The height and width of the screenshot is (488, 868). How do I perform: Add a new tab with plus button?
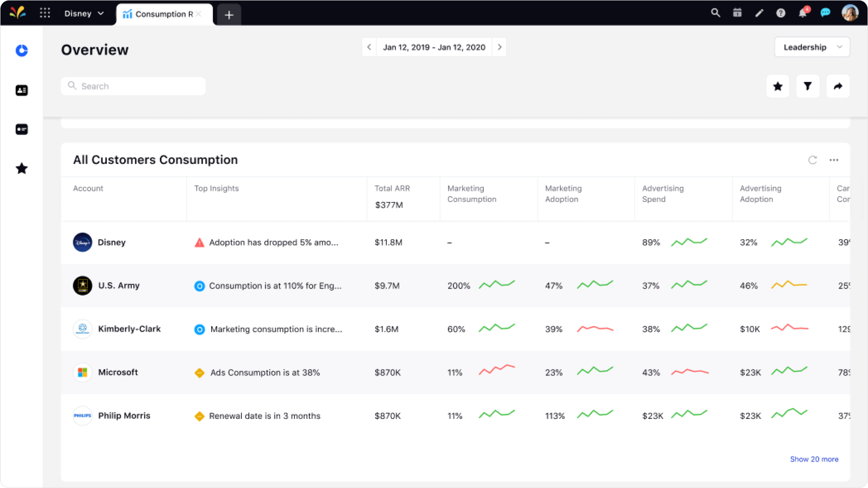(229, 15)
